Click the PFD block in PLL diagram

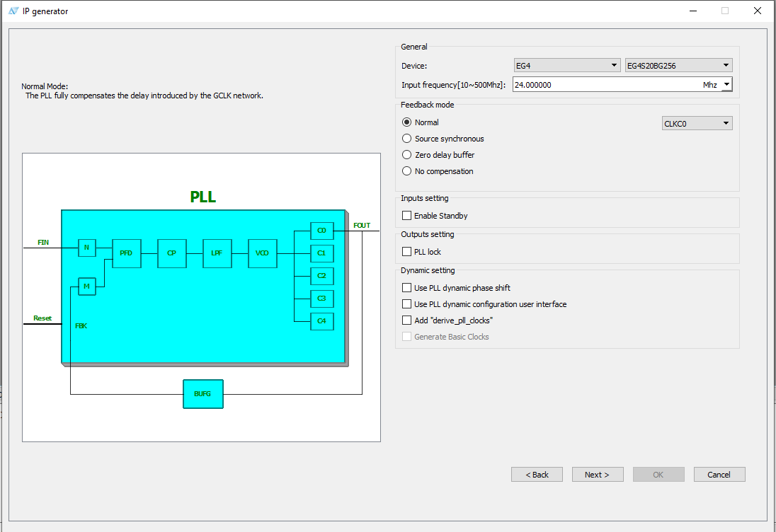(127, 253)
